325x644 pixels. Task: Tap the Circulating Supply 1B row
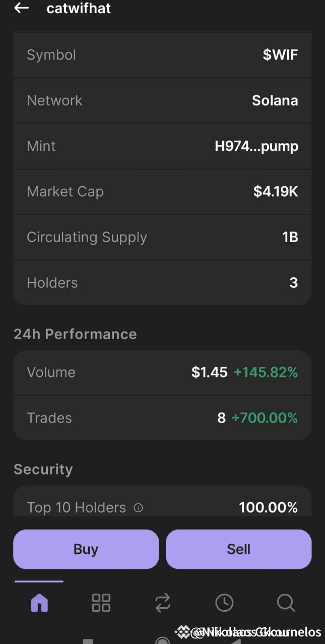(162, 237)
